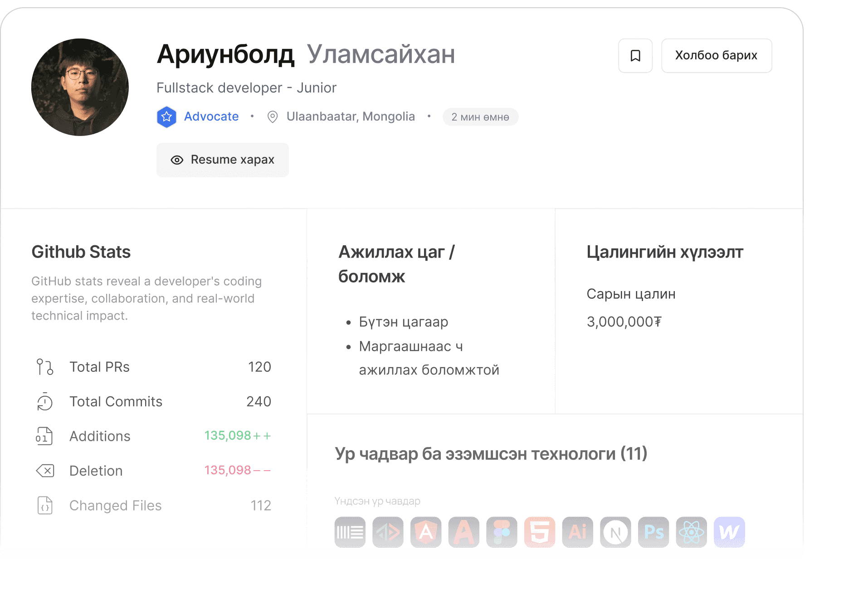
Task: Click the Github Stats heading
Action: 81,252
